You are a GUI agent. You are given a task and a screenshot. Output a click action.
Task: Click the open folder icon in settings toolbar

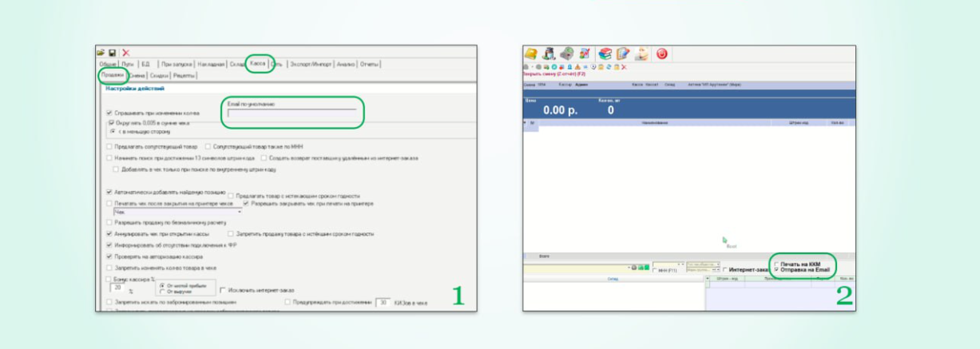101,52
